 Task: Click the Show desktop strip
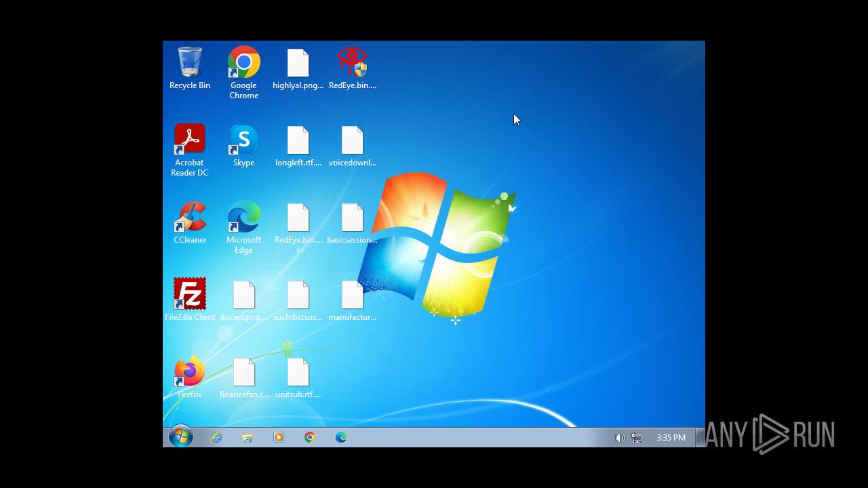pyautogui.click(x=701, y=437)
